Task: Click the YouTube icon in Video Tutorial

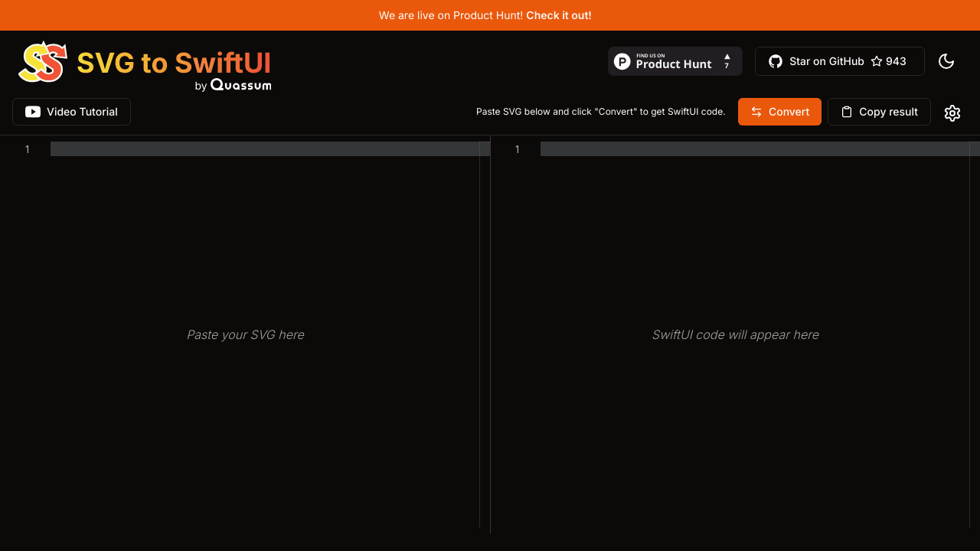Action: [33, 112]
